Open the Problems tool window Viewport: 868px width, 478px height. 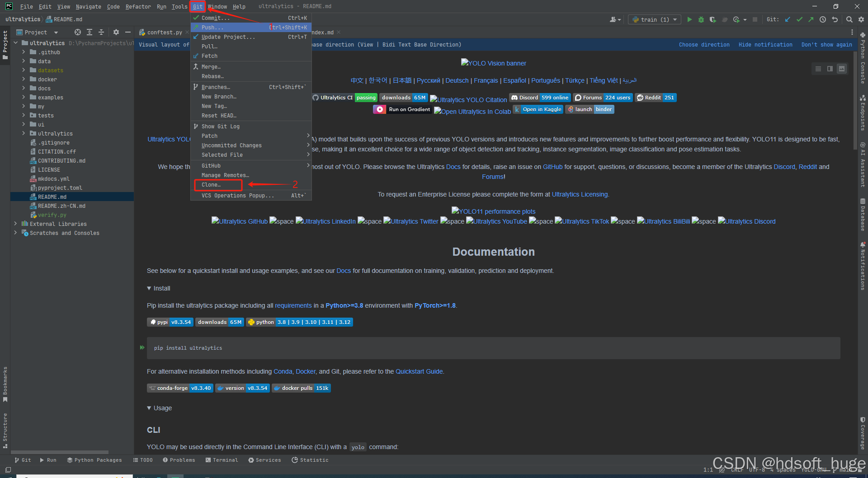179,460
